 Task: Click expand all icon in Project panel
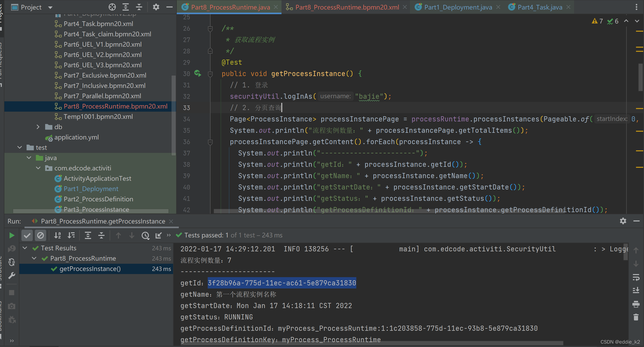(126, 7)
